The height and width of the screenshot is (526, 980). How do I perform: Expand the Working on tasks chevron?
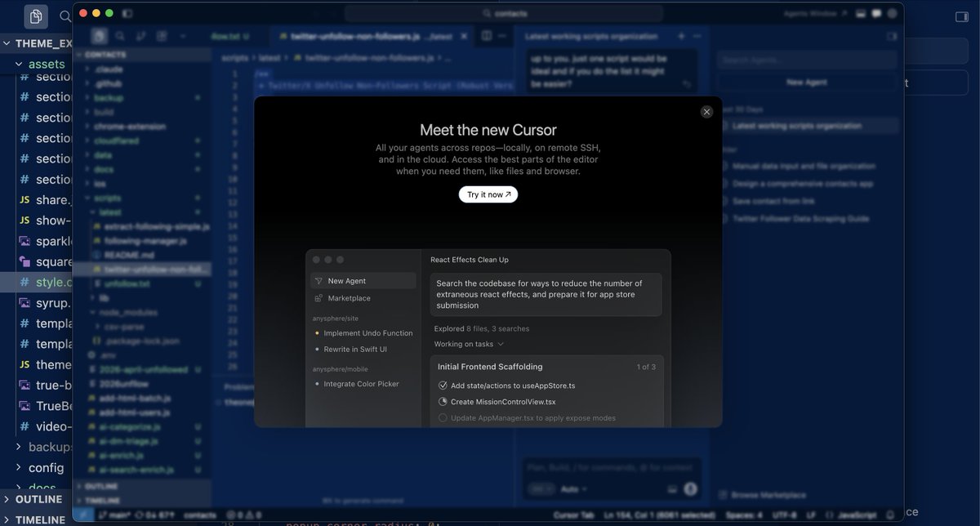(x=501, y=345)
